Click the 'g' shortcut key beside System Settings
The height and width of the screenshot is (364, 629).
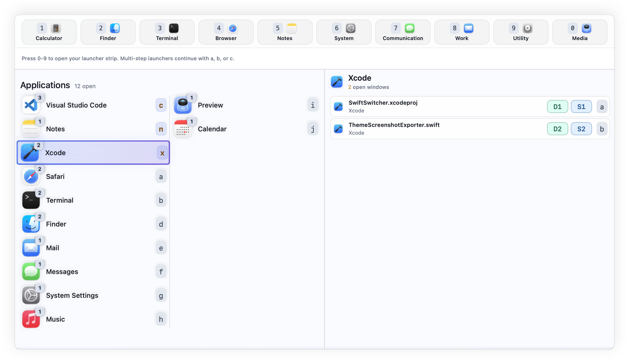161,295
